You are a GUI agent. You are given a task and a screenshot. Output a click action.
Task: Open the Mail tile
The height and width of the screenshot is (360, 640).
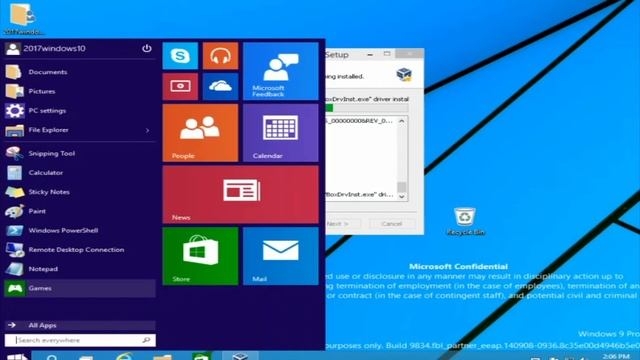[x=280, y=256]
